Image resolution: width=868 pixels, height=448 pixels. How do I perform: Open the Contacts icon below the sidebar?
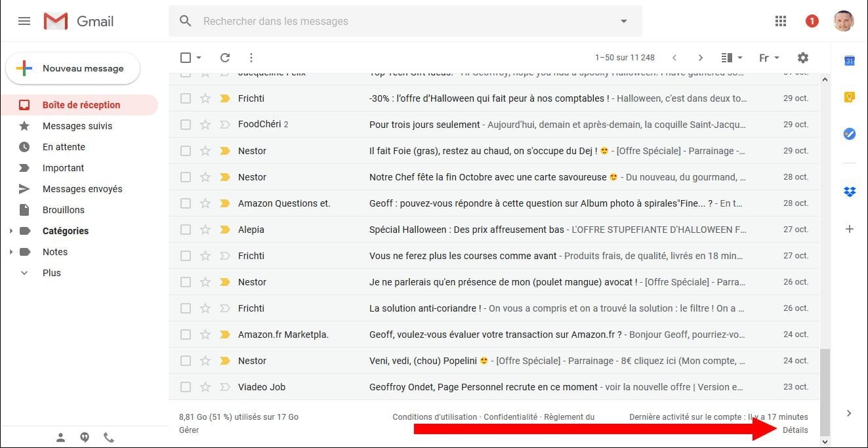tap(61, 438)
